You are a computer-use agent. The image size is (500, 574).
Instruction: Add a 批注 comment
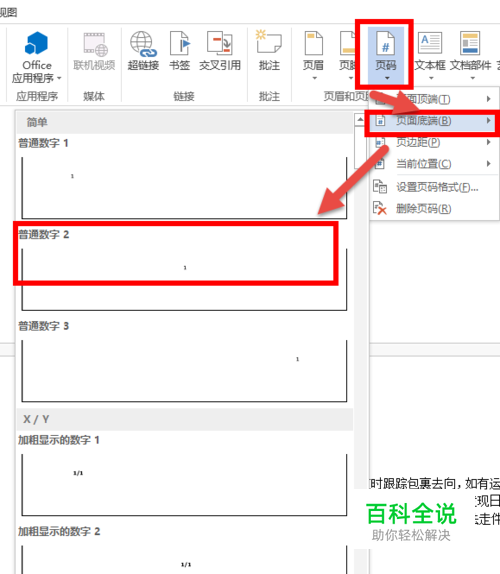tap(269, 52)
